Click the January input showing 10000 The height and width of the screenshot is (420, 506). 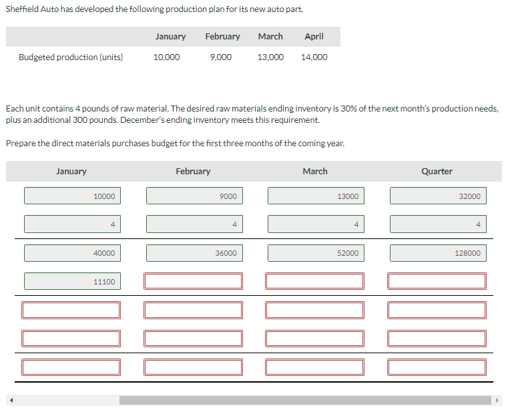[x=72, y=196]
